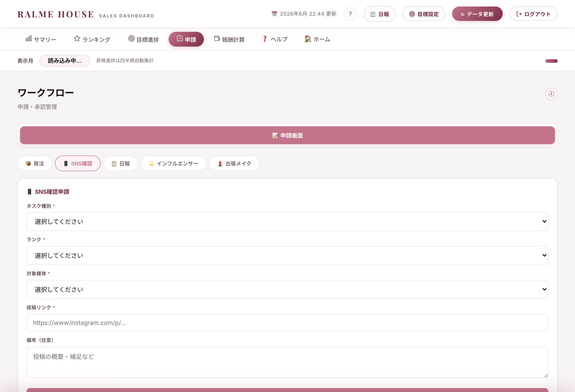Open 報酬計算 wallet tab
This screenshot has height=392, width=575.
click(x=229, y=39)
